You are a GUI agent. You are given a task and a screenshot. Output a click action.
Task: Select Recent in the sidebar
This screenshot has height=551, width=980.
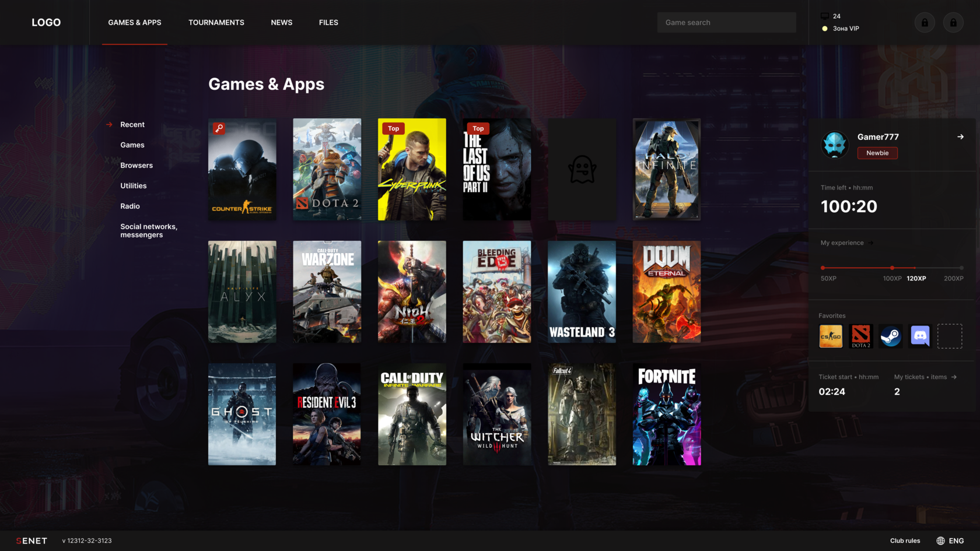tap(132, 125)
